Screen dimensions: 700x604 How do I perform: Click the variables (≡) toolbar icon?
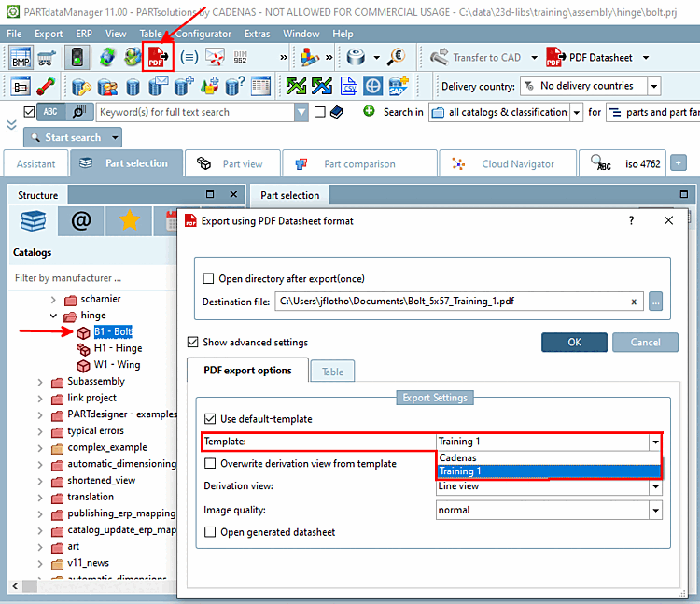pyautogui.click(x=189, y=57)
